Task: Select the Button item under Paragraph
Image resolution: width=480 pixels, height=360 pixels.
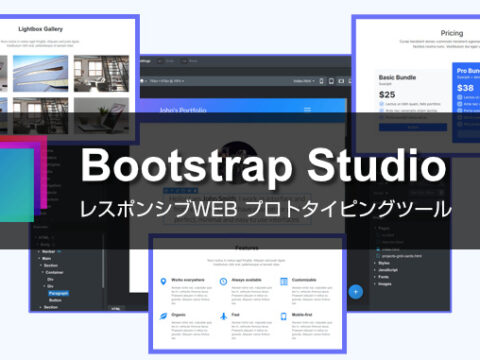Action: pos(55,300)
